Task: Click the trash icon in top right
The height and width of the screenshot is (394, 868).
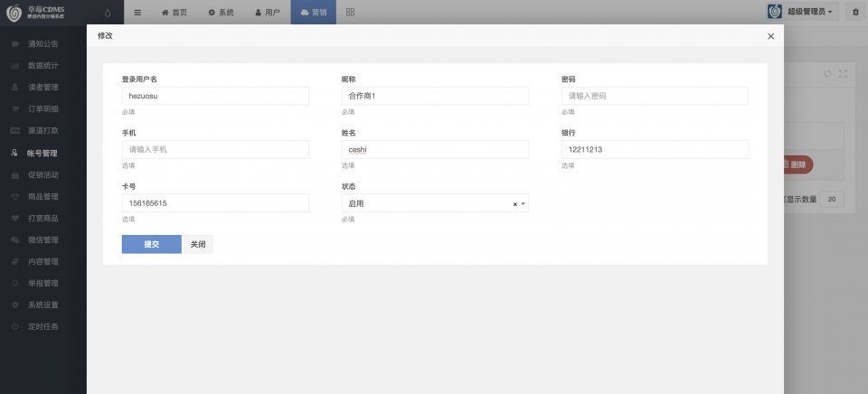Action: tap(855, 13)
